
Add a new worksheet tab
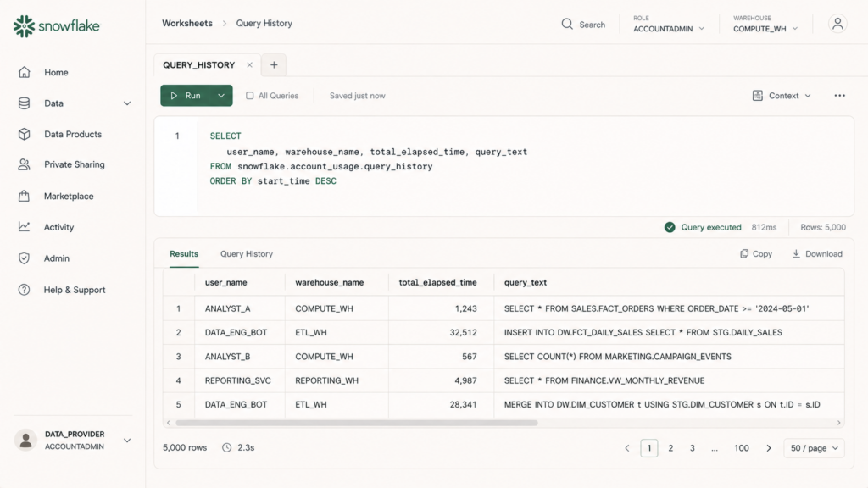point(274,64)
